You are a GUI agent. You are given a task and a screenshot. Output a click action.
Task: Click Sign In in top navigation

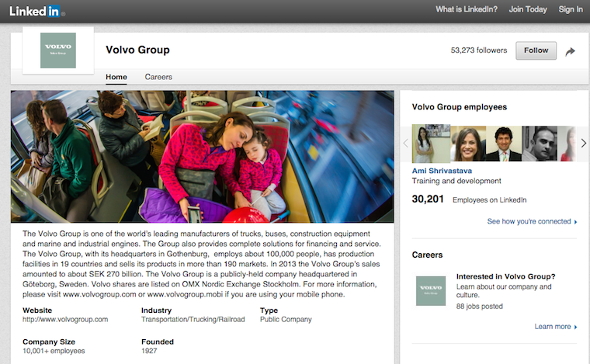[571, 9]
